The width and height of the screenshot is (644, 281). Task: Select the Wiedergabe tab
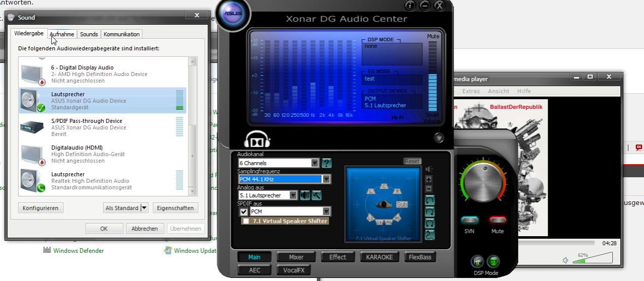[x=29, y=33]
